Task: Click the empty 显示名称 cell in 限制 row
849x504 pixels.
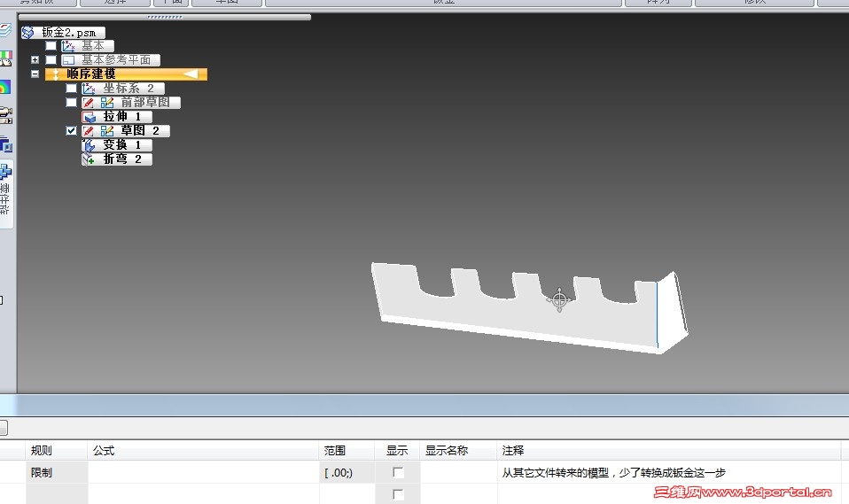Action: (x=458, y=473)
